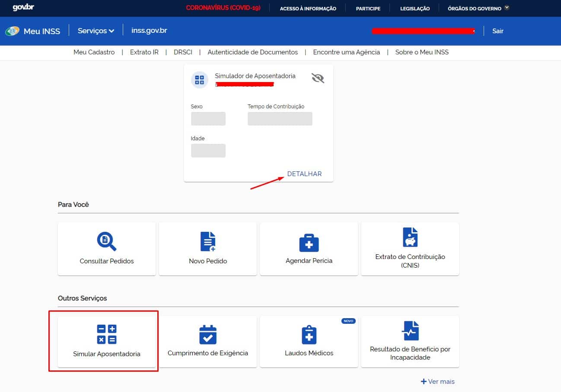Click the Meu INSS title text
This screenshot has height=392, width=561.
42,31
